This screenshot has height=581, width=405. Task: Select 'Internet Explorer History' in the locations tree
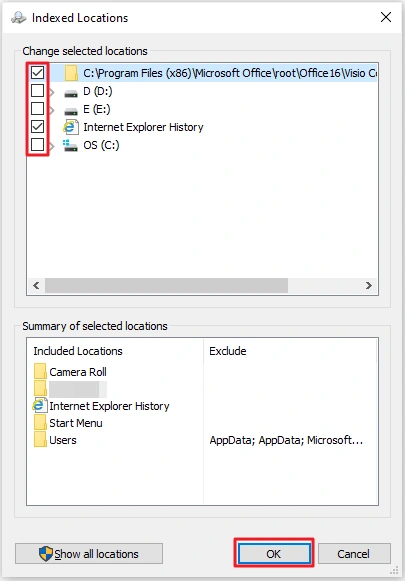143,127
